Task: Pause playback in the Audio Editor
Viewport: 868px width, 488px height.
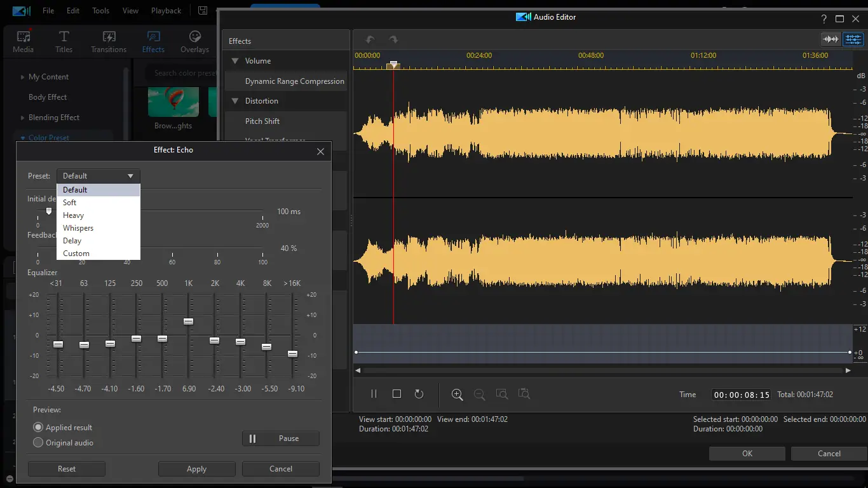Action: pos(374,394)
